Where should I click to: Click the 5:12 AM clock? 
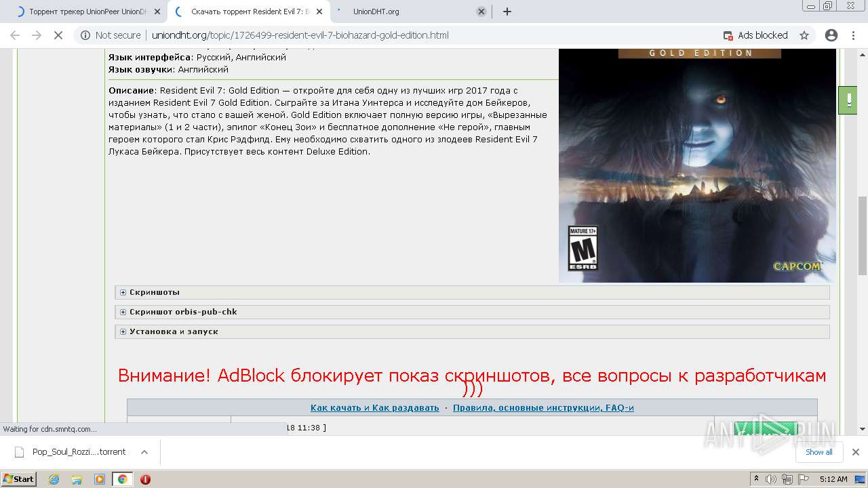point(833,479)
